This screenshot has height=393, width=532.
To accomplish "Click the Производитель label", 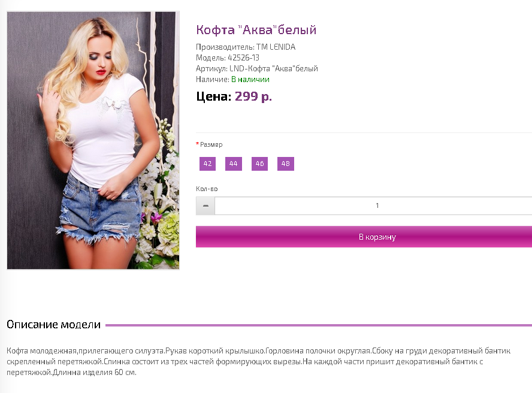I will (x=225, y=47).
